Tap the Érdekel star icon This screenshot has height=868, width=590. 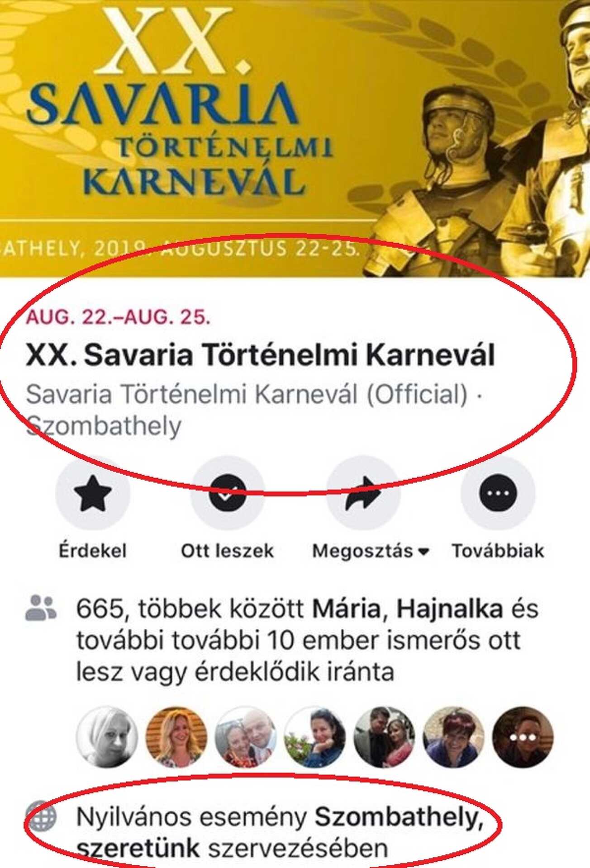click(92, 493)
